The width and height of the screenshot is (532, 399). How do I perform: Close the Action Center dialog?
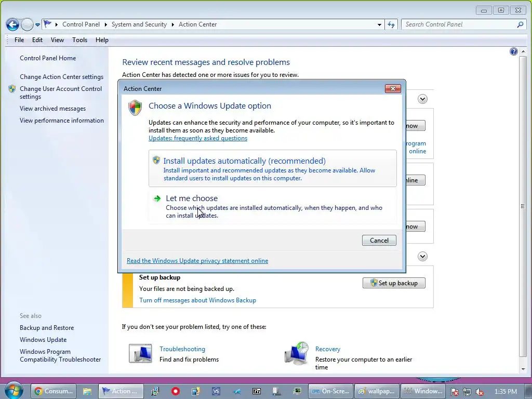pyautogui.click(x=393, y=88)
